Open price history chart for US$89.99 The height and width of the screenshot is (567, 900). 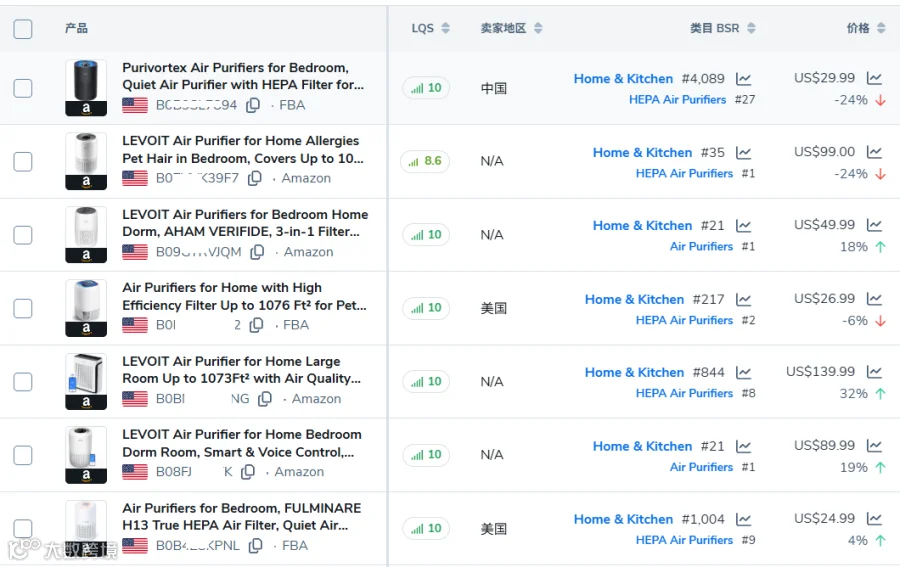tap(875, 445)
